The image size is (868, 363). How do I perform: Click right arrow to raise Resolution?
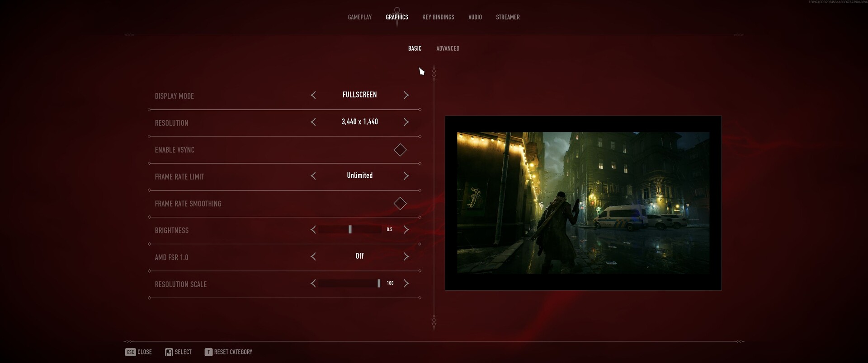[406, 122]
